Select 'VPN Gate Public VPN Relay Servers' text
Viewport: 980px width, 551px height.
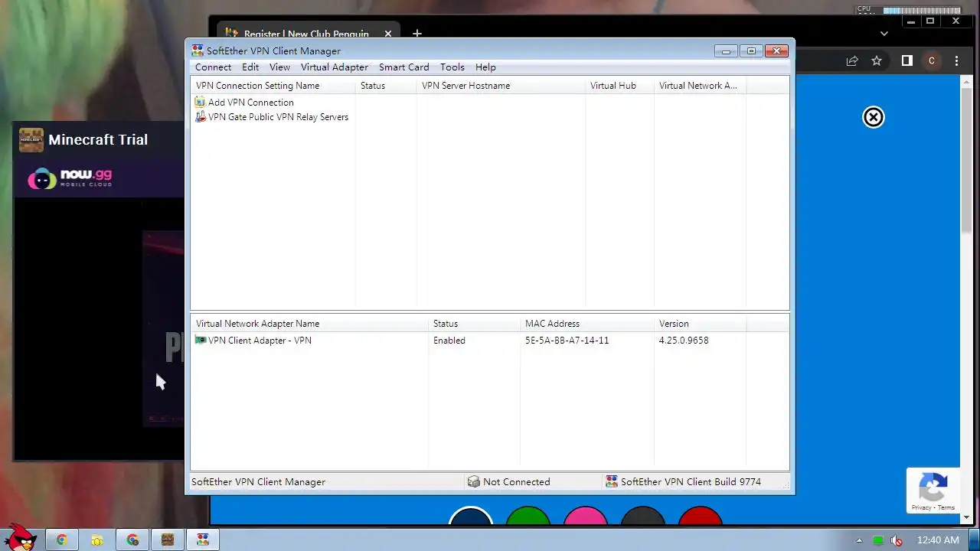(x=278, y=117)
